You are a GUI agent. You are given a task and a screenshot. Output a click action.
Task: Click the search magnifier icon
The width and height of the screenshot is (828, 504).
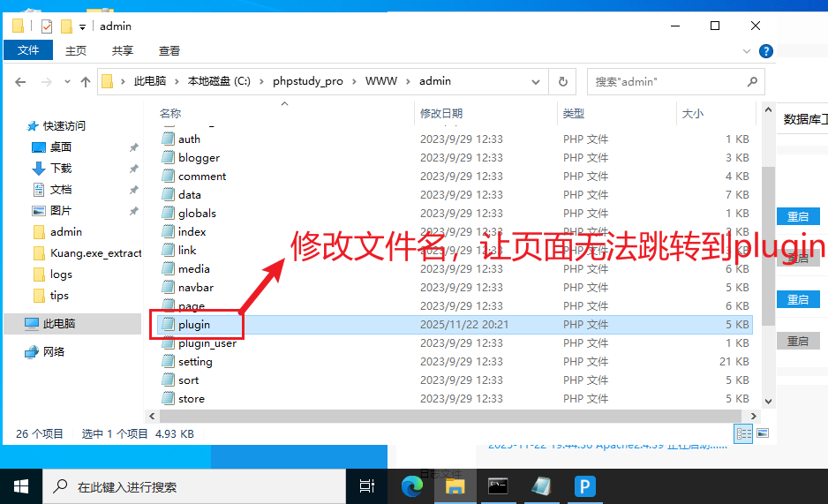click(x=752, y=82)
